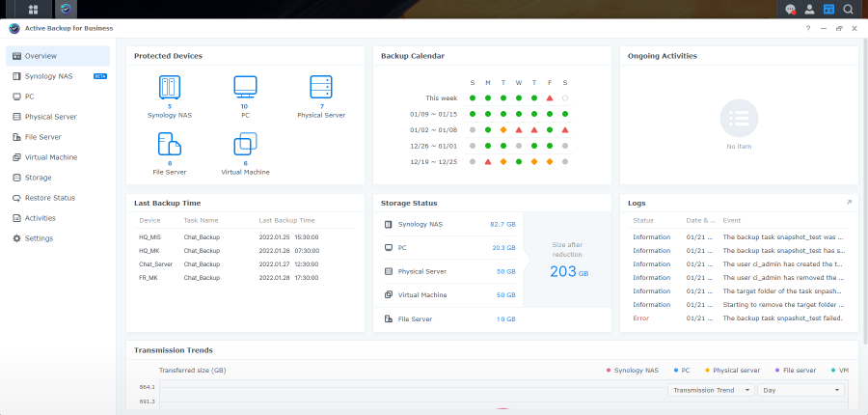Click Synology NAS icon in Storage Status
This screenshot has width=868, height=415.
[388, 225]
